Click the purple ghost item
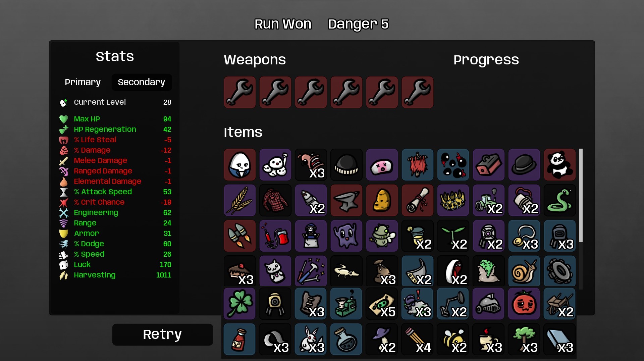Viewport: 644px width, 361px height. 346,236
